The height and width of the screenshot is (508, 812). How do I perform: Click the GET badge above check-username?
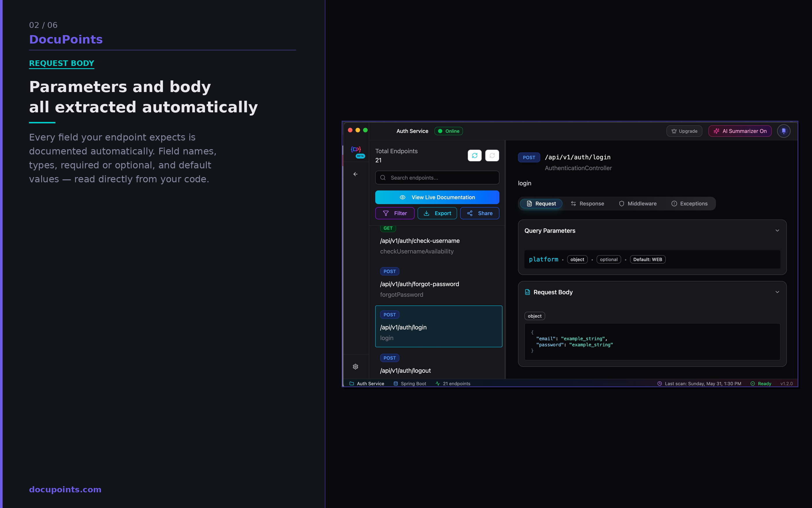point(388,228)
